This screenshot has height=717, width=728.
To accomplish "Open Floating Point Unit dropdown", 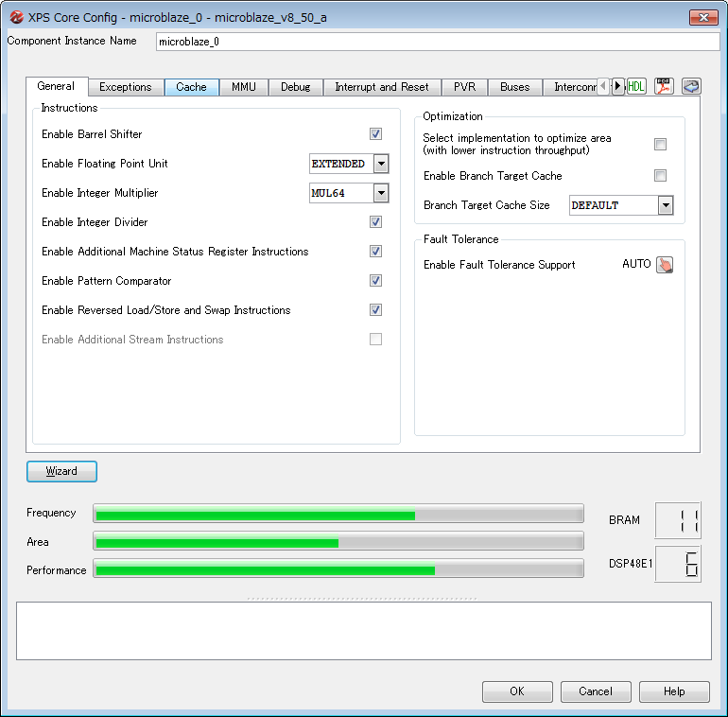I will point(380,164).
